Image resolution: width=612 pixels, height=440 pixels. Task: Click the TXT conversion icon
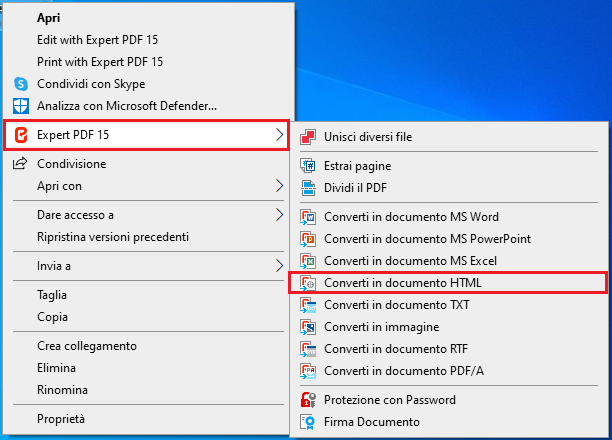point(308,305)
